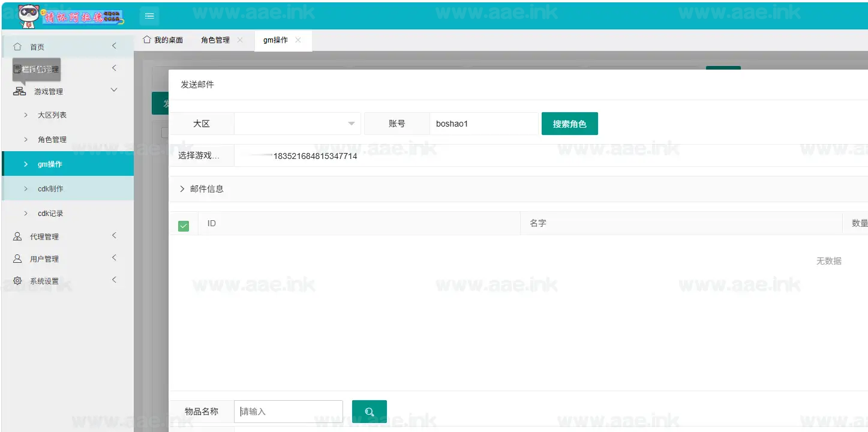868x432 pixels.
Task: Click the 物品名称 input field
Action: pyautogui.click(x=289, y=412)
